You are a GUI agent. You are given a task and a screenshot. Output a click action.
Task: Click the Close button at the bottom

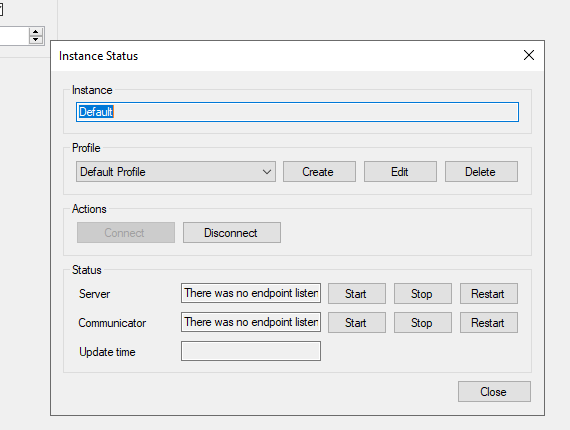(494, 391)
